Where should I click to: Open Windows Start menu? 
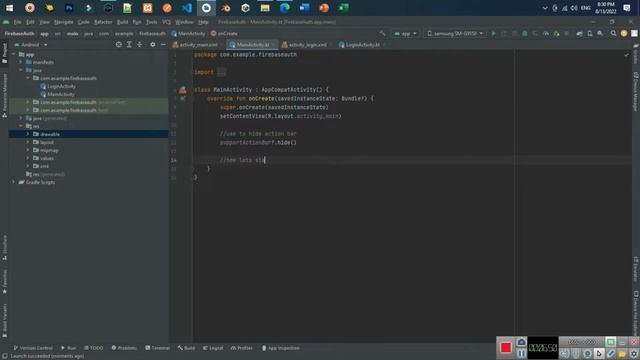(9, 8)
